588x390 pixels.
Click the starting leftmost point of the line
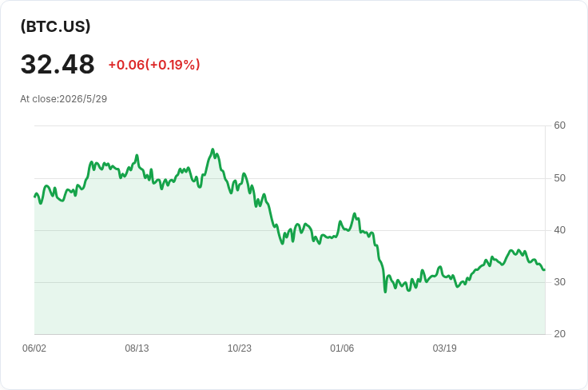coord(35,196)
